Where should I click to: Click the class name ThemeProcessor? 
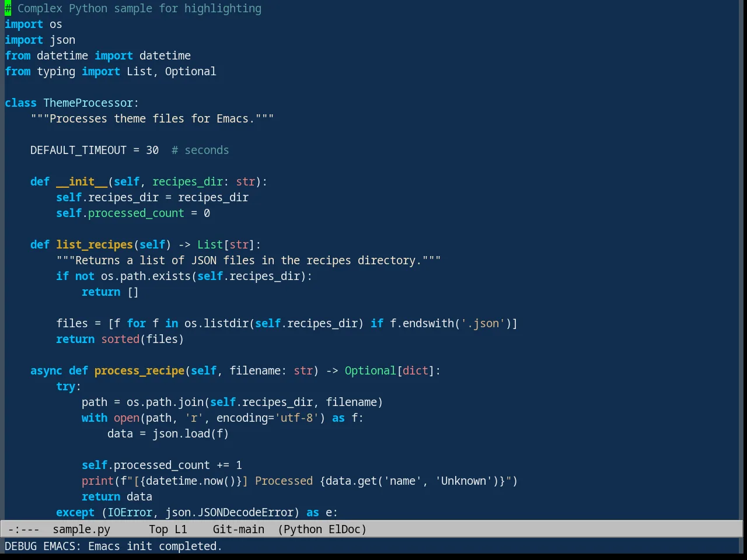88,103
